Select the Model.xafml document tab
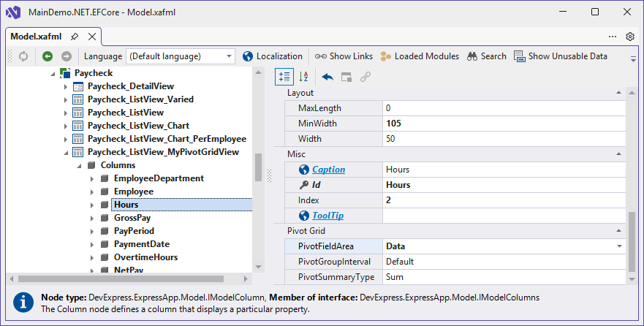Screen dimensions: 644x326 36,37
